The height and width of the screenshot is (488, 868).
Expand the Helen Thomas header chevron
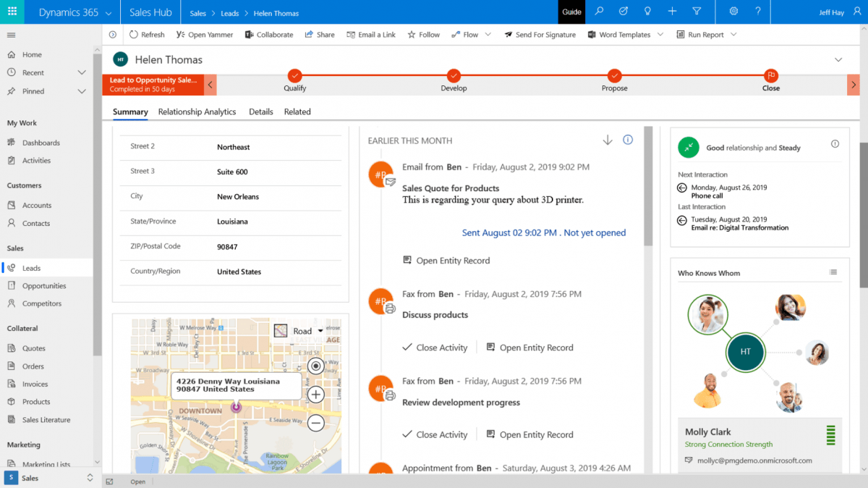pos(838,60)
